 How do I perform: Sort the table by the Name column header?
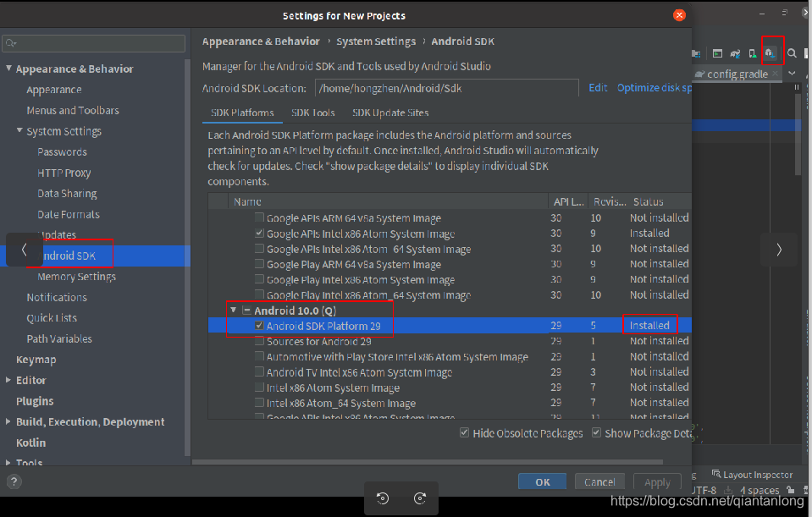click(x=388, y=201)
